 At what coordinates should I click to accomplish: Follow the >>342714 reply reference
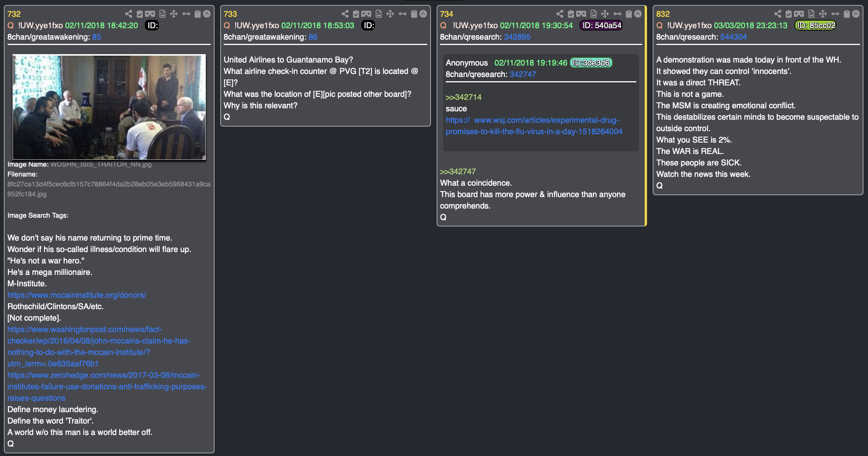click(x=463, y=97)
